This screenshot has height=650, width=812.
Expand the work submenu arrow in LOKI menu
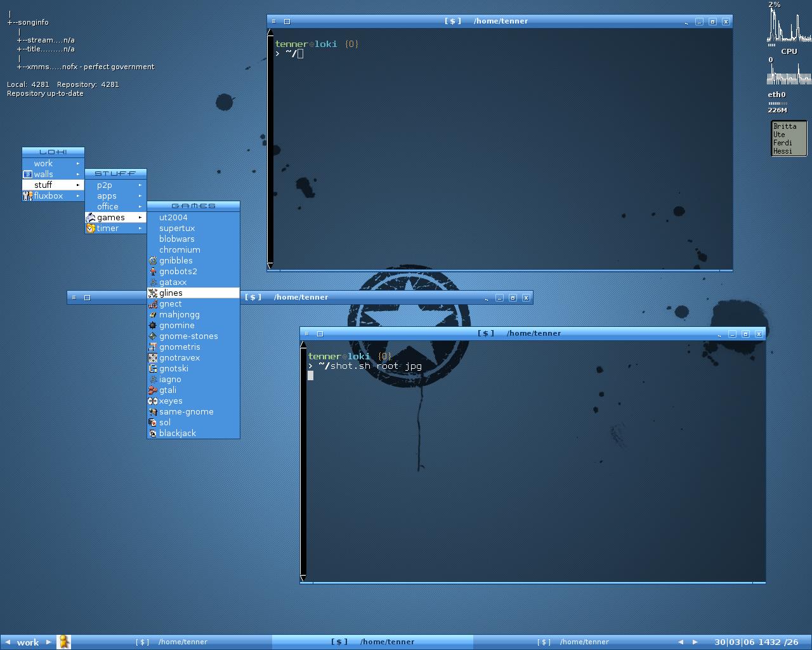[78, 163]
